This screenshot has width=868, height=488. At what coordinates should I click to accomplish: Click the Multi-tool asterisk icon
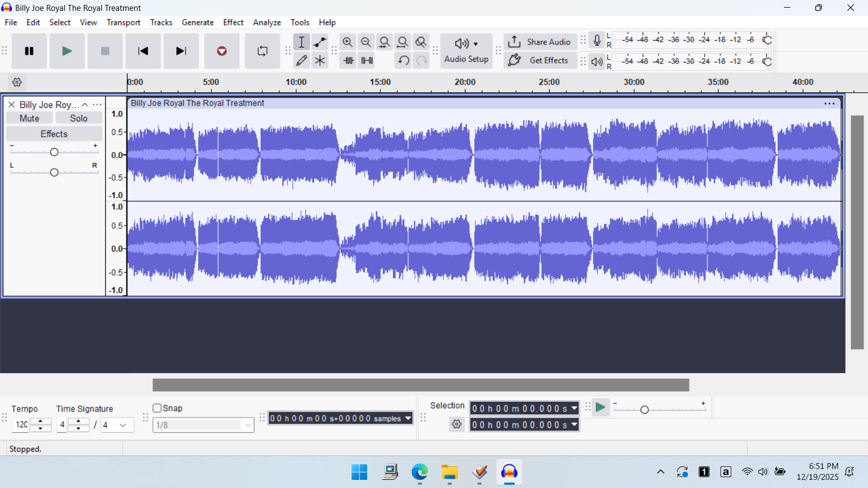(320, 60)
